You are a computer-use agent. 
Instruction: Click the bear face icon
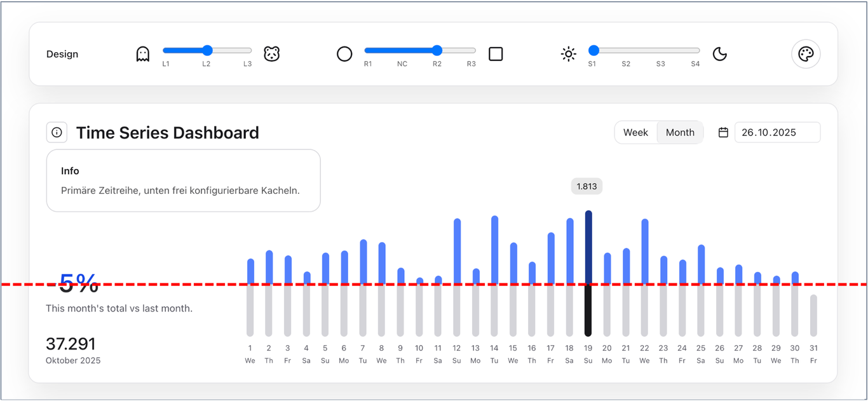(x=272, y=54)
